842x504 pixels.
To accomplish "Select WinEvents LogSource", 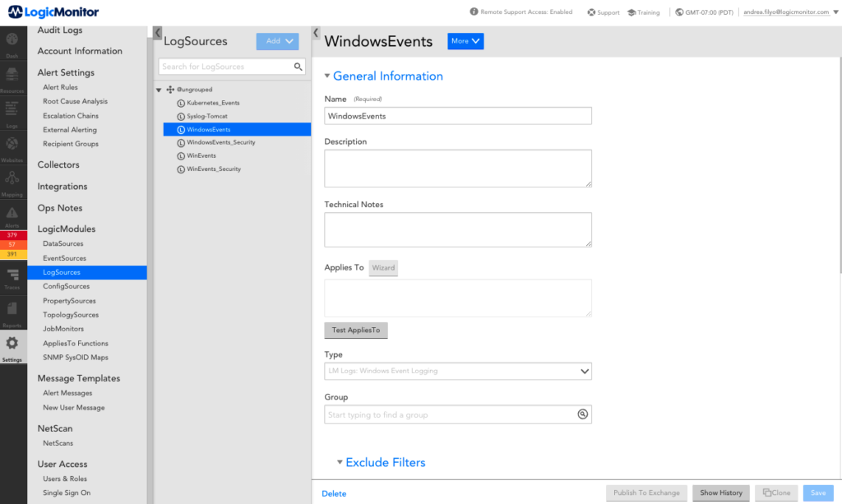I will pyautogui.click(x=201, y=155).
